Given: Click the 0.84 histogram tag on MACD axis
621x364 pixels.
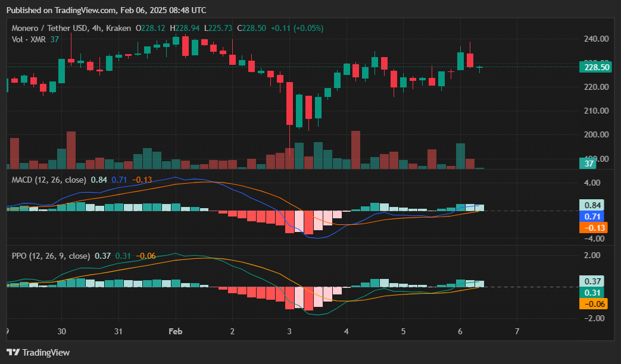Looking at the screenshot, I should point(593,205).
